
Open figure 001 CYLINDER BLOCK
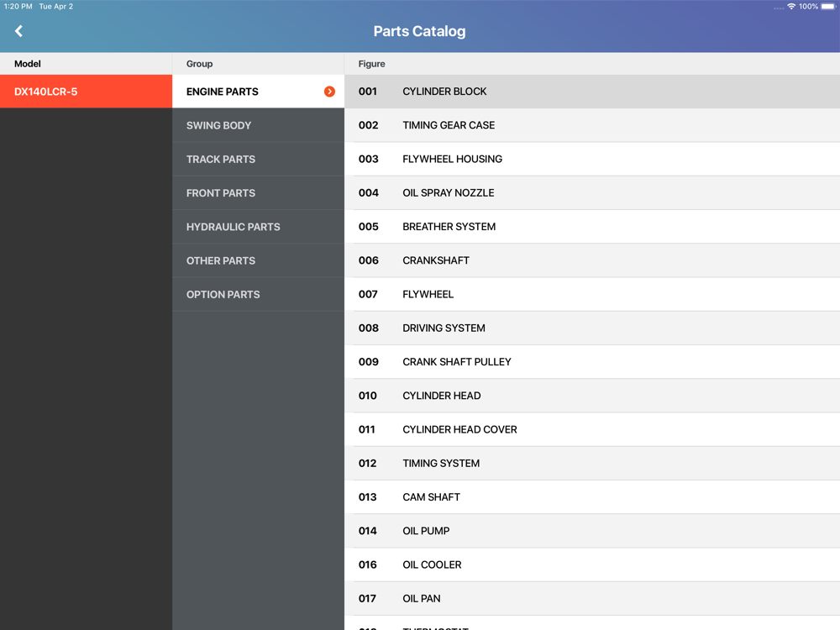click(592, 92)
